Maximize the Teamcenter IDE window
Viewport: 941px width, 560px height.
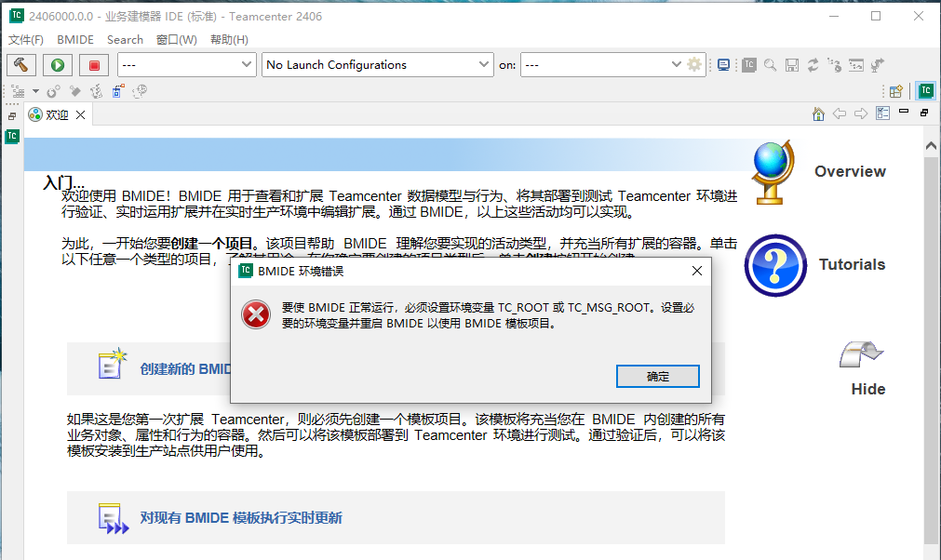click(x=876, y=16)
